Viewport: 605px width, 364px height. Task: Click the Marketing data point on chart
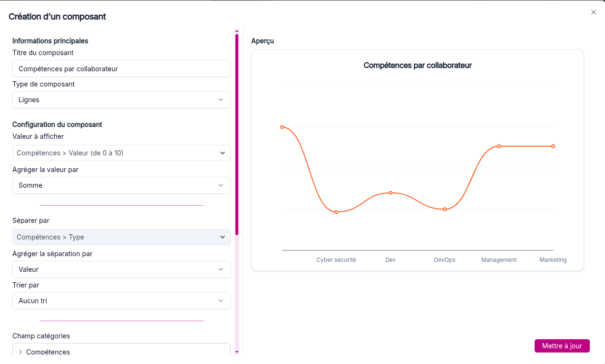point(553,146)
